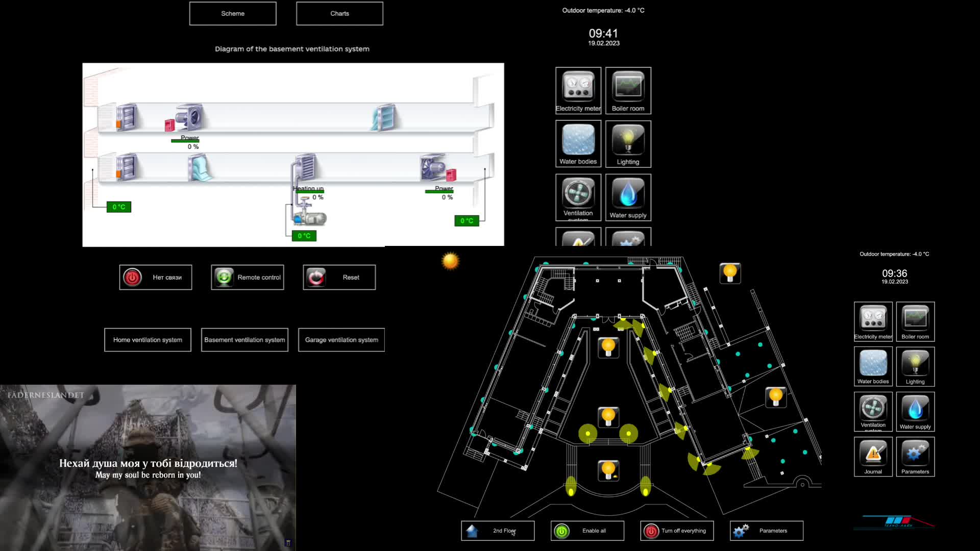980x551 pixels.
Task: Go to the 2nd Floor plan
Action: (498, 531)
